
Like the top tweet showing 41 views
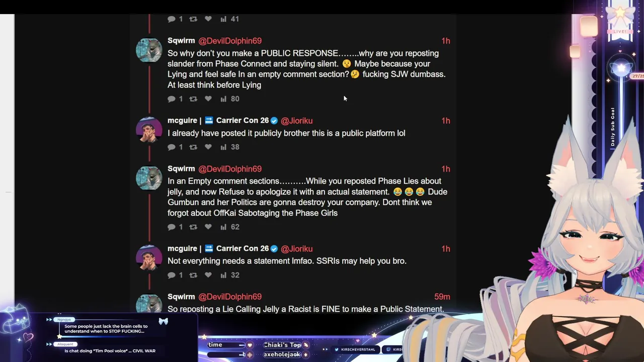click(x=208, y=19)
